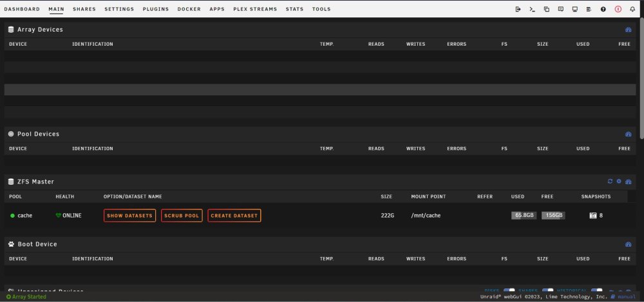Click the cache pool name

click(x=24, y=215)
